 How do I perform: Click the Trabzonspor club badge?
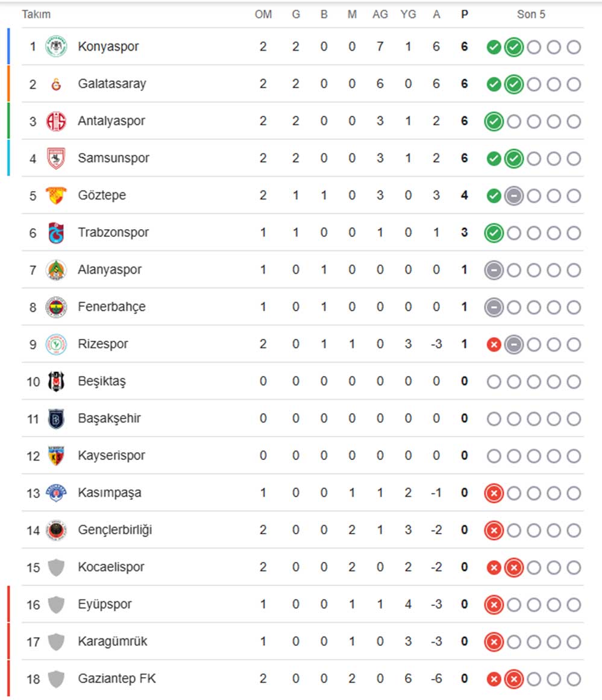point(56,233)
